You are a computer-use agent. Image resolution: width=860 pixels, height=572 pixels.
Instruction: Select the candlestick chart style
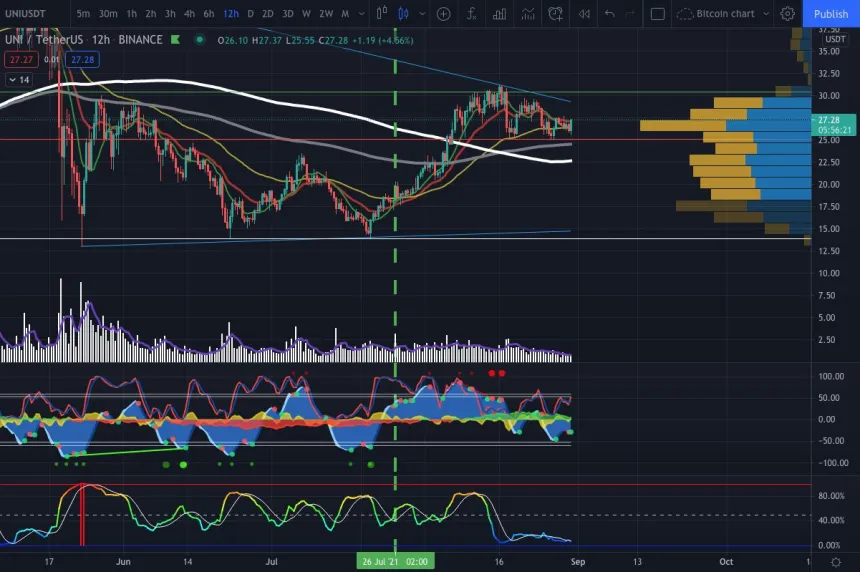(x=403, y=14)
